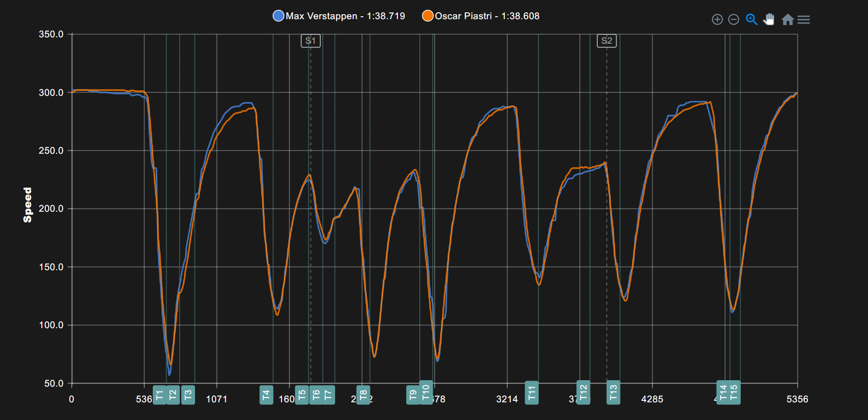Click the Speed y-axis title
Image resolution: width=868 pixels, height=420 pixels.
(28, 205)
